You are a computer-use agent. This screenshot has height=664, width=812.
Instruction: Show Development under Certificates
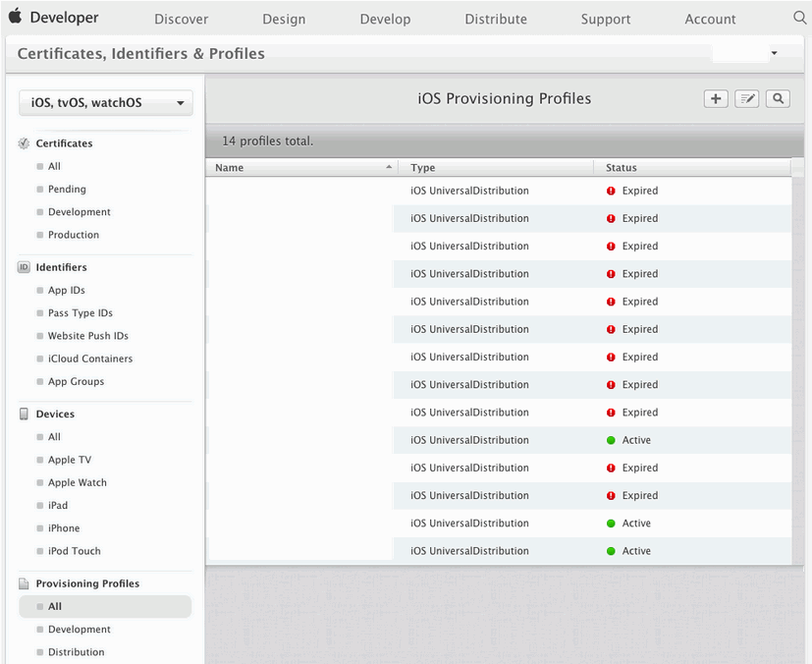[x=80, y=212]
